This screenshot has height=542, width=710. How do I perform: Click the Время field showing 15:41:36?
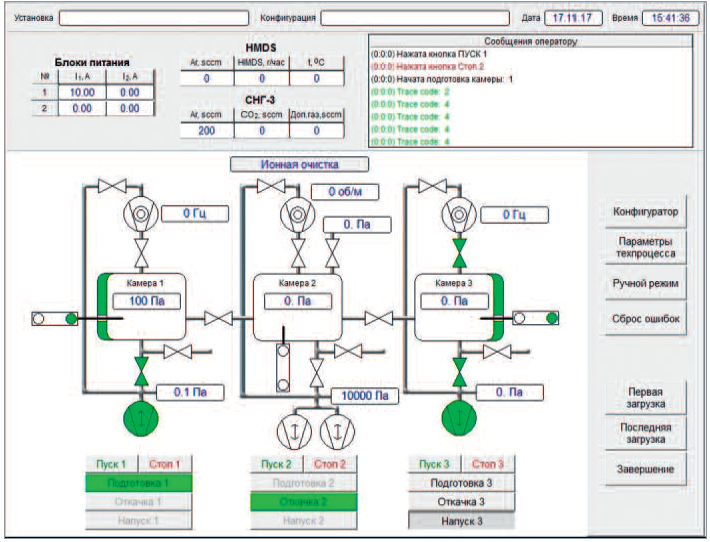coord(671,18)
